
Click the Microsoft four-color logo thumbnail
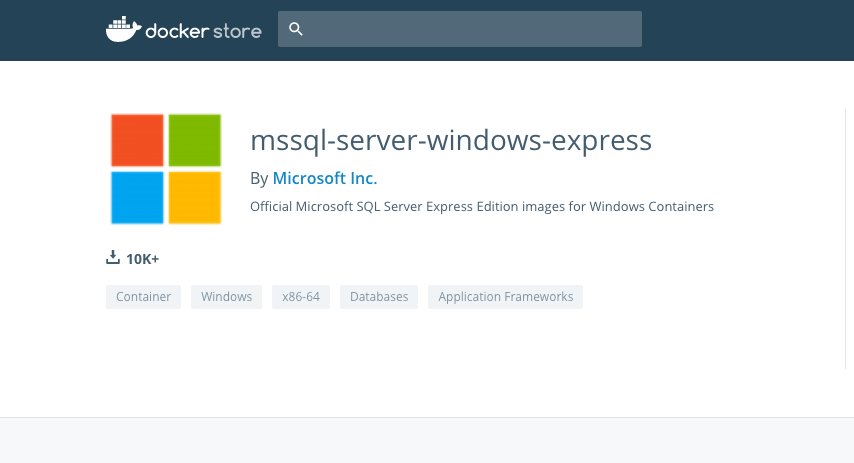pos(166,169)
